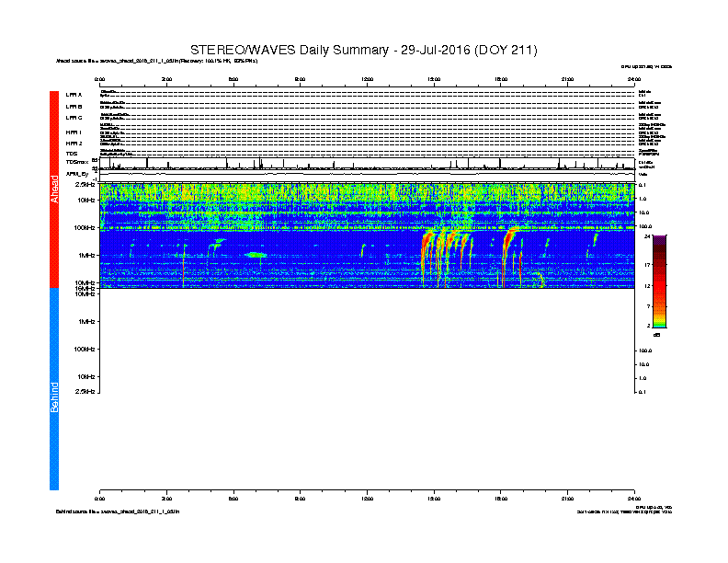Click the LFR B row label
The width and height of the screenshot is (728, 563).
[x=74, y=107]
